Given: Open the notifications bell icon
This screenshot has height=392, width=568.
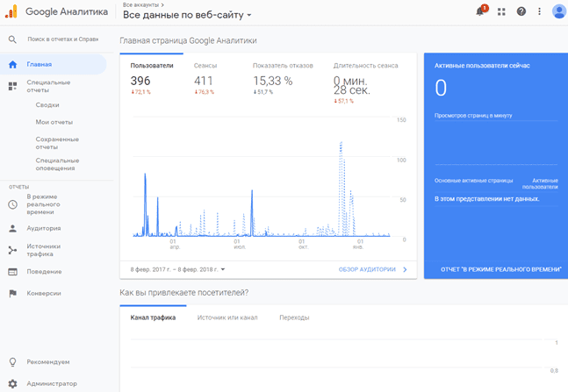Looking at the screenshot, I should click(x=480, y=11).
